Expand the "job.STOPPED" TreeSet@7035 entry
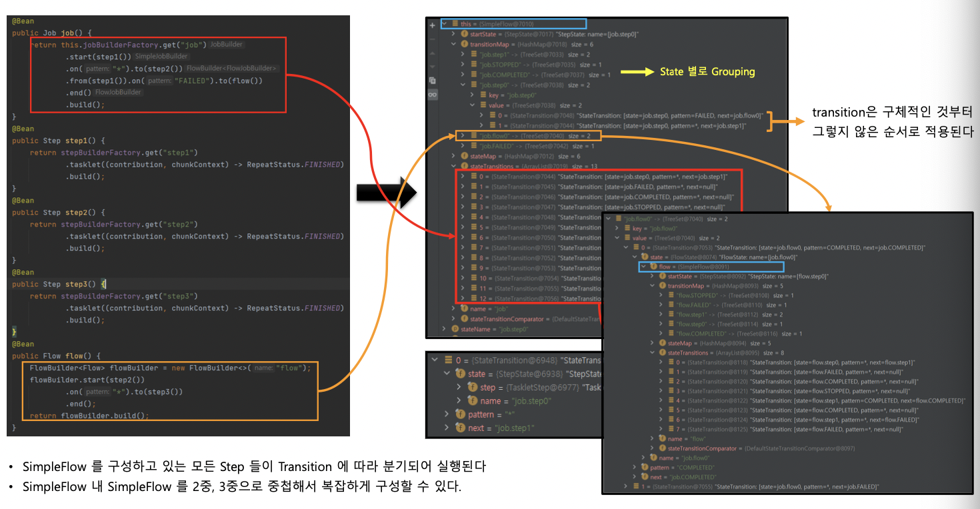The width and height of the screenshot is (980, 509). coord(463,64)
